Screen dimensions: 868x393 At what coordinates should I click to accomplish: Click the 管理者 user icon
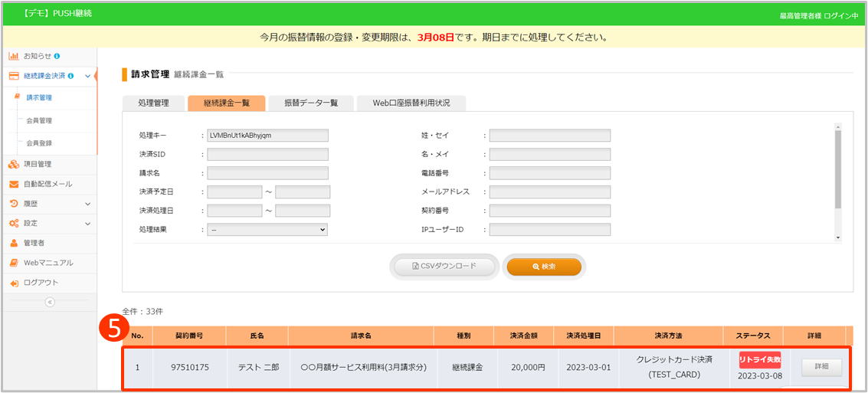14,244
